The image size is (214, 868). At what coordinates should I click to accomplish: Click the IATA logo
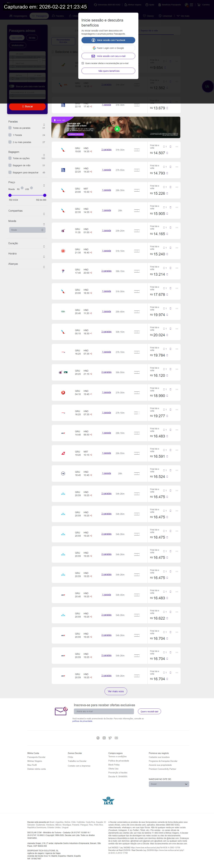pos(108,801)
